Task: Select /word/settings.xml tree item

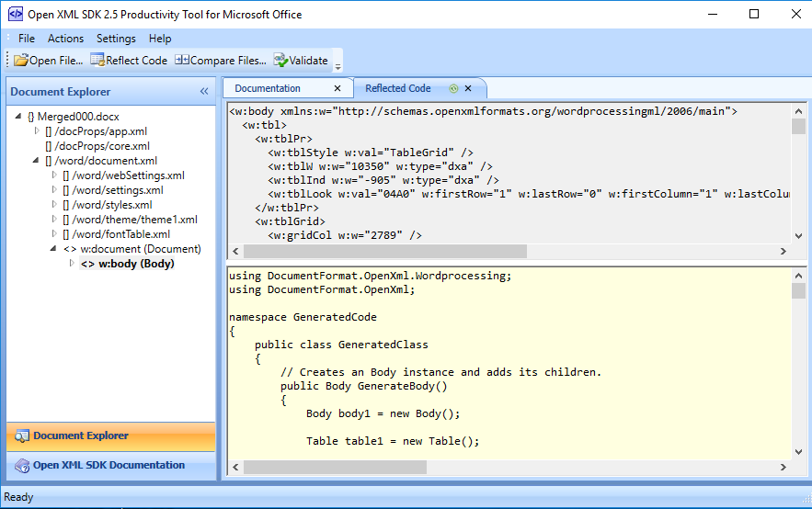Action: (118, 190)
